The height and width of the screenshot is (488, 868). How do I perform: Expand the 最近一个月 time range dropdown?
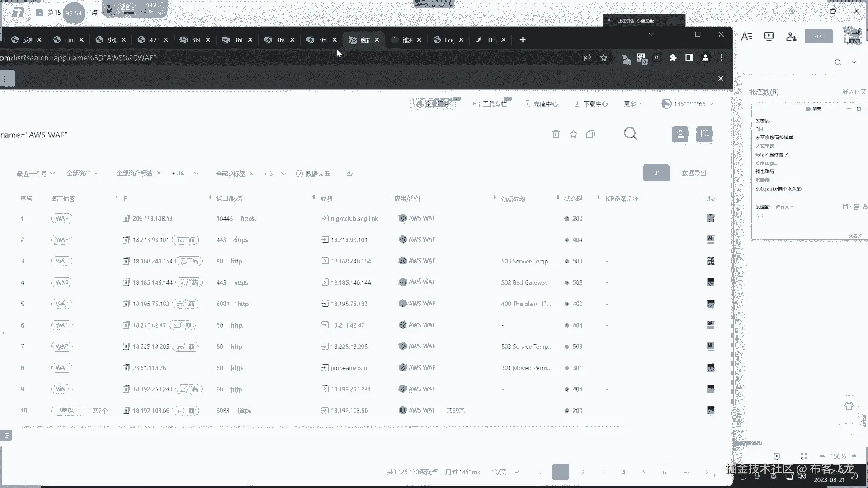[x=36, y=174]
